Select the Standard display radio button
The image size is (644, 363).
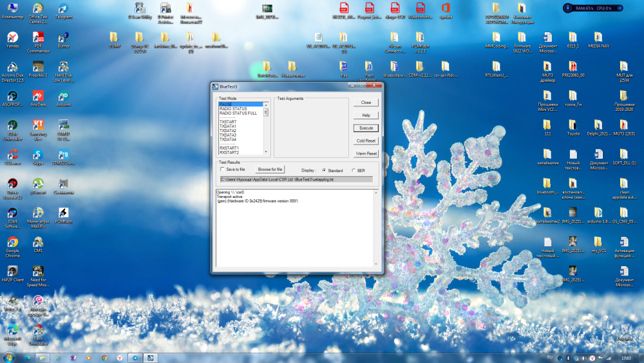tap(325, 170)
